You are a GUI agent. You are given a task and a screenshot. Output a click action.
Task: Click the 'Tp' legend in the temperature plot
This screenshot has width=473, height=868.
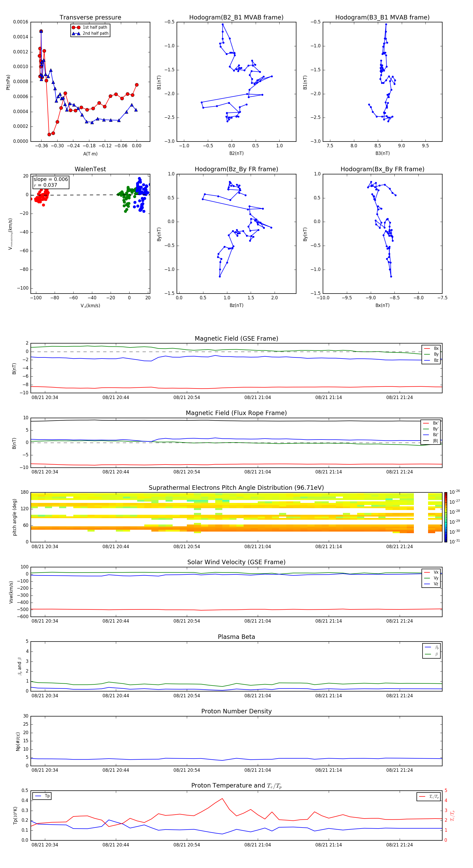[42, 796]
